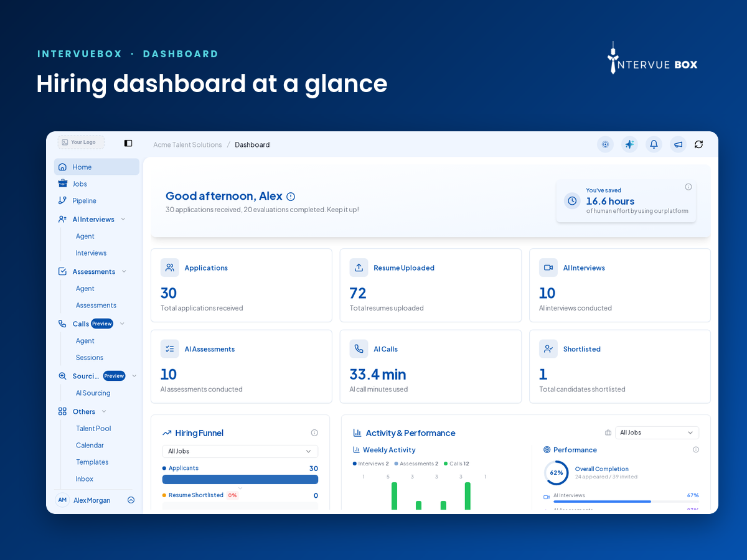Click the Your Logo placeholder
Viewport: 747px width, 560px height.
81,142
